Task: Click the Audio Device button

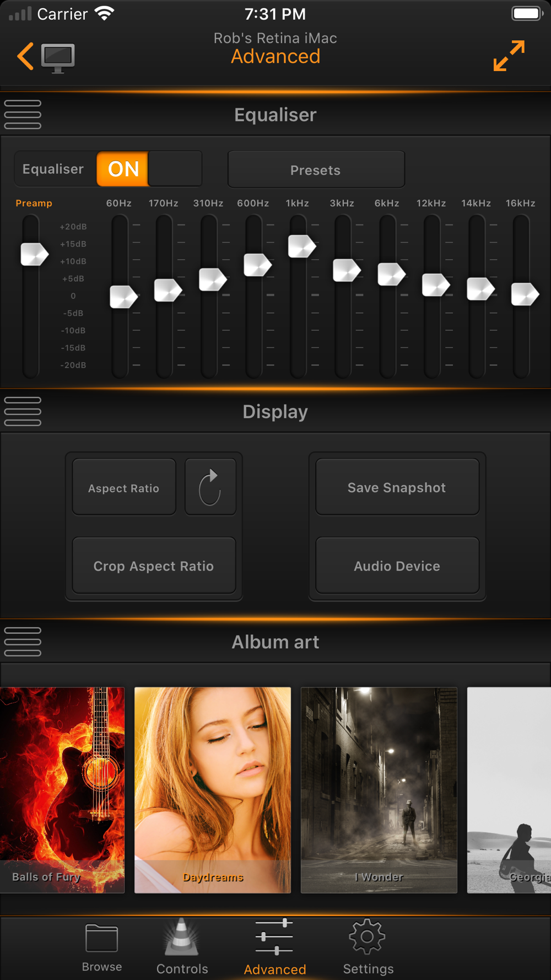Action: point(397,566)
